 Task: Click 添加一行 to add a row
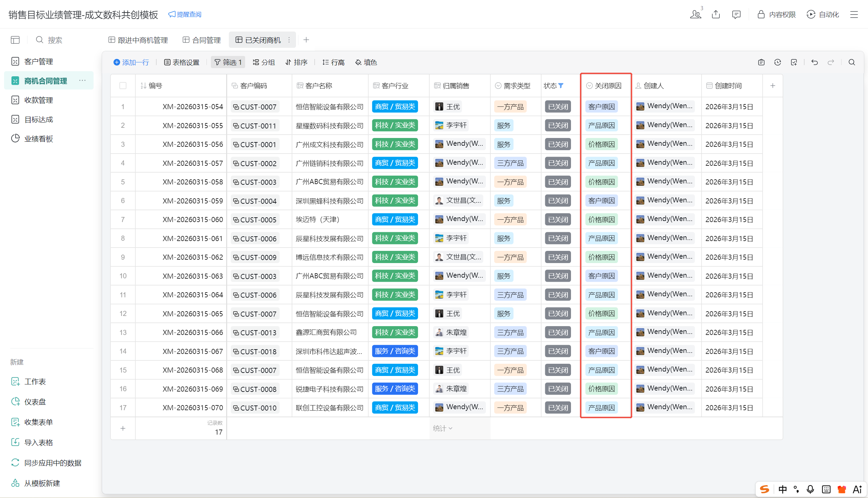coord(131,62)
